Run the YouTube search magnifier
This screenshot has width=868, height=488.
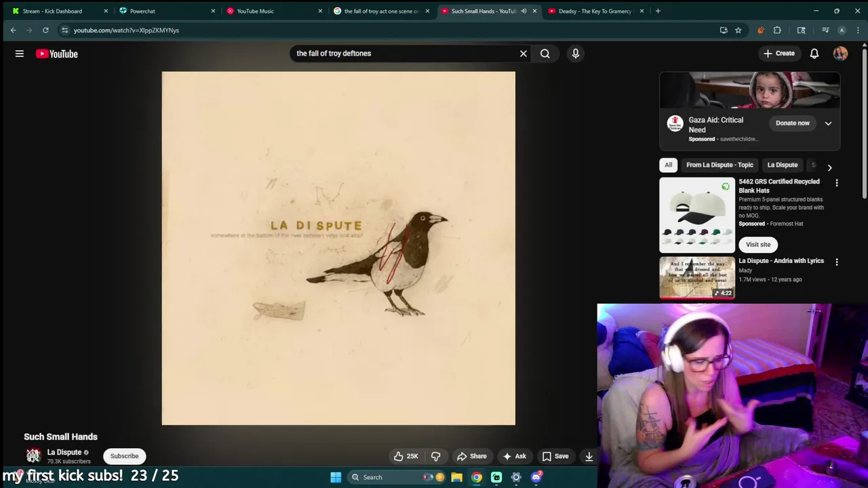[x=545, y=54]
